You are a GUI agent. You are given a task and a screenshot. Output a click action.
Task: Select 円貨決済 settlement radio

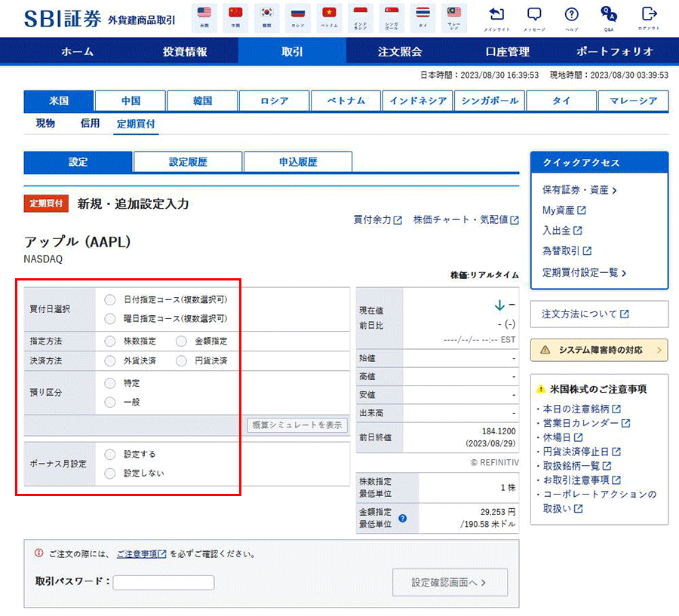click(x=181, y=360)
